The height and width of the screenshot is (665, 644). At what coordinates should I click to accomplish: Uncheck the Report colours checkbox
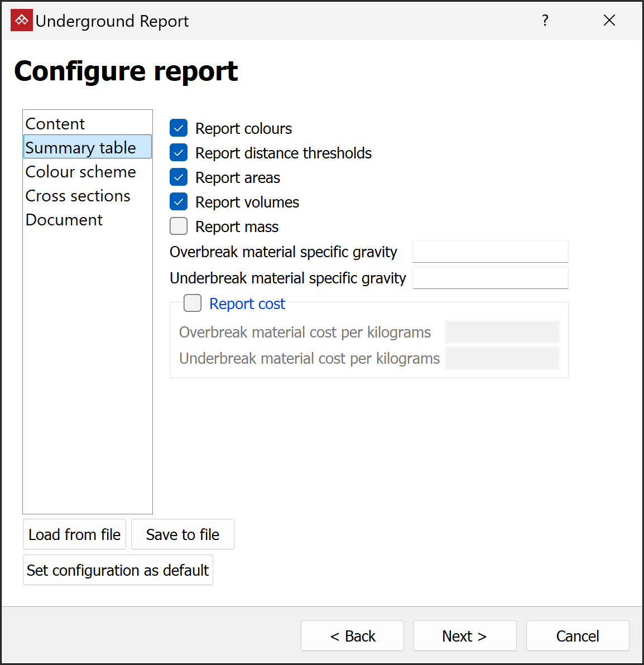(x=179, y=128)
